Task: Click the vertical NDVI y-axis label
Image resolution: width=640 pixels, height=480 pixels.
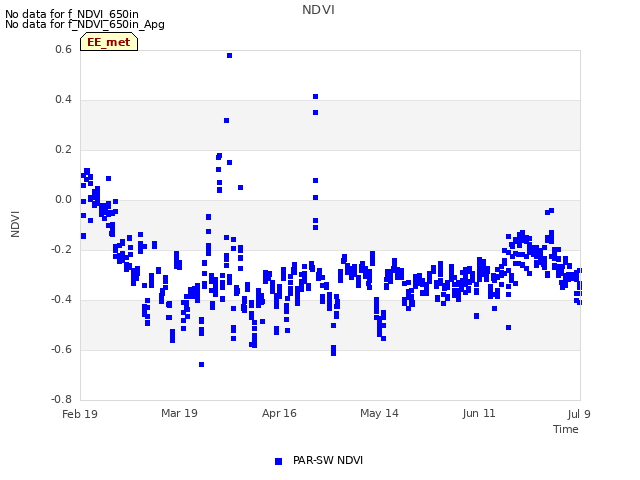Action: (x=15, y=224)
